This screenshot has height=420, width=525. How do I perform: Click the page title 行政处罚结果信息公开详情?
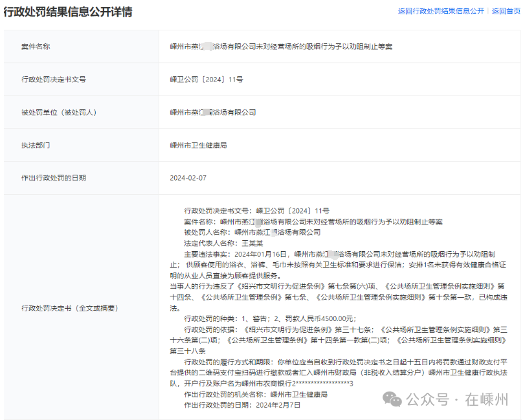click(68, 12)
